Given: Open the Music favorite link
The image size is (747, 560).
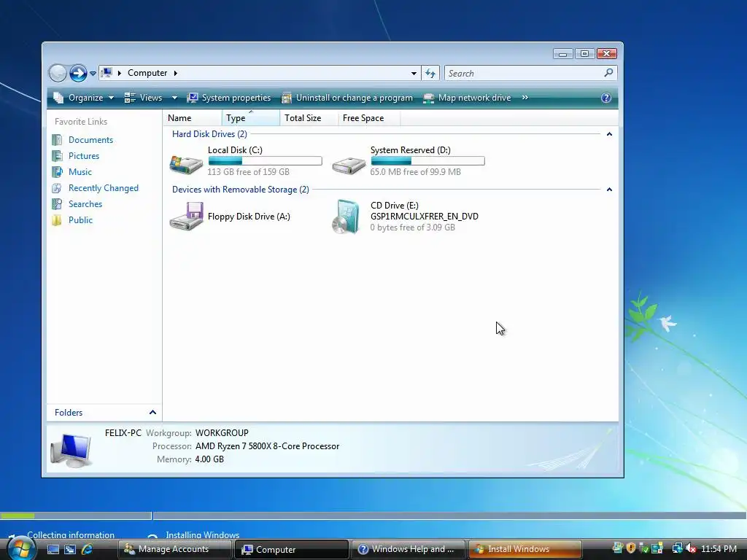Looking at the screenshot, I should coord(80,172).
